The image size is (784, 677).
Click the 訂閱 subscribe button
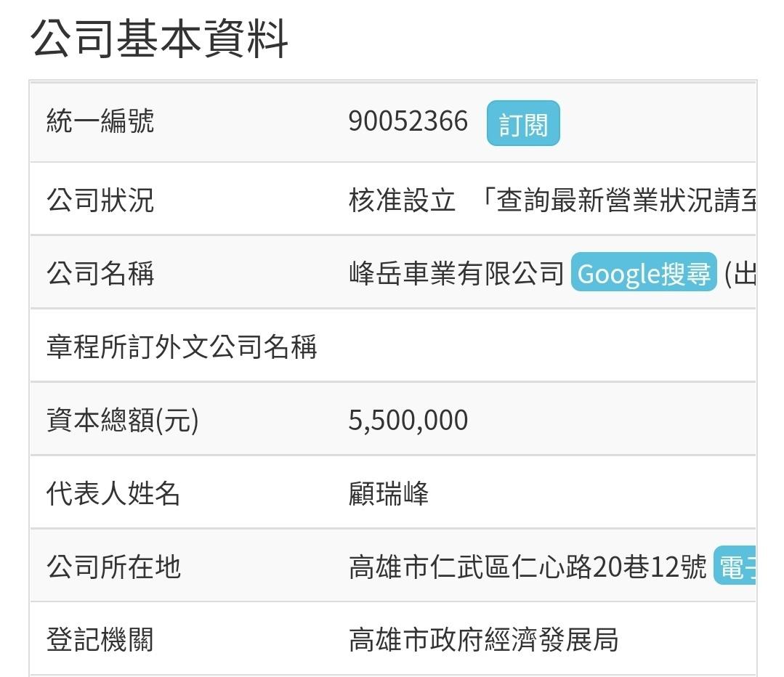tap(522, 123)
